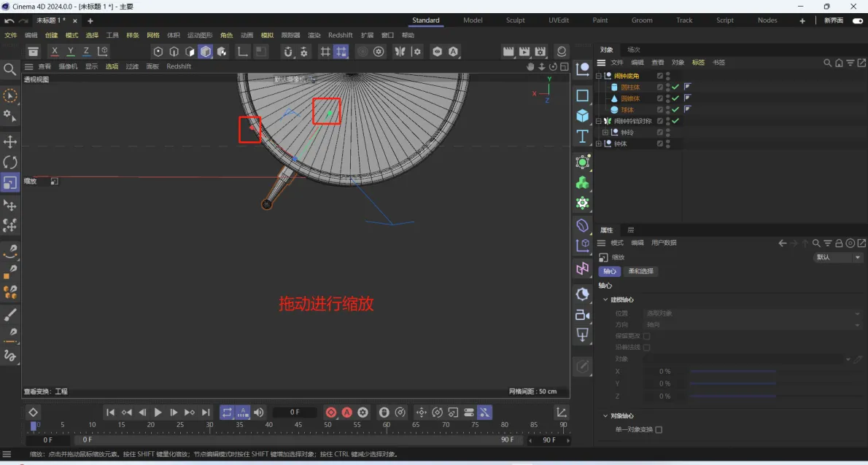The height and width of the screenshot is (465, 868).
Task: Open the search icon in the object manager
Action: pos(828,63)
